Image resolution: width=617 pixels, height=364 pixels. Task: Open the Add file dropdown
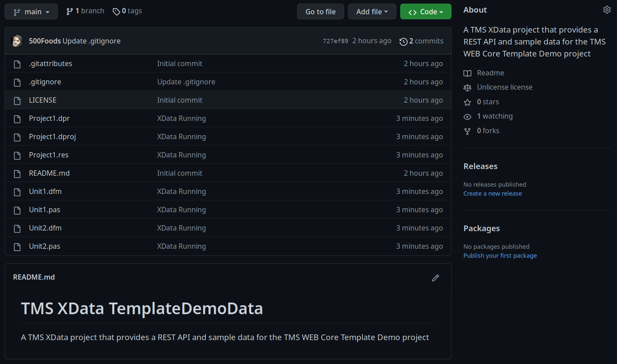(x=372, y=12)
